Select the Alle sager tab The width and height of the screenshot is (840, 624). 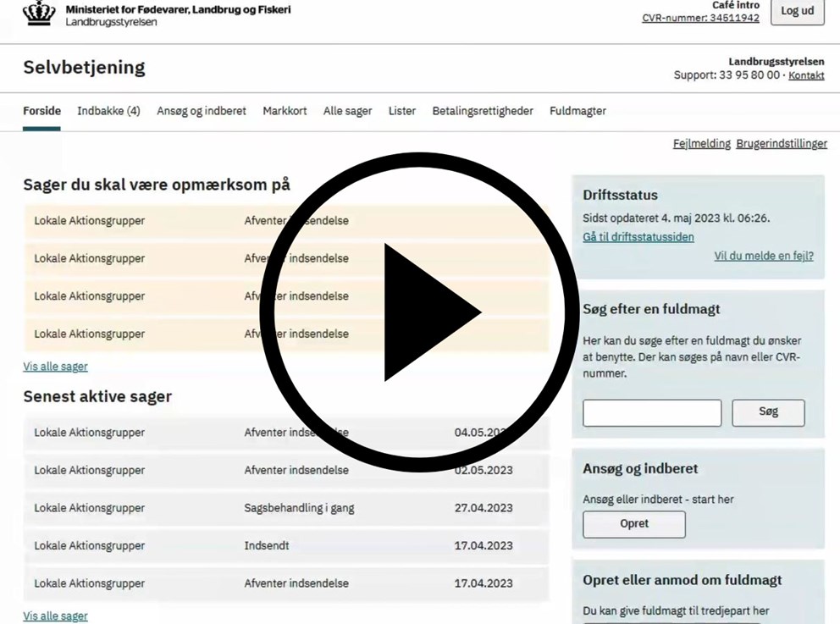click(347, 111)
